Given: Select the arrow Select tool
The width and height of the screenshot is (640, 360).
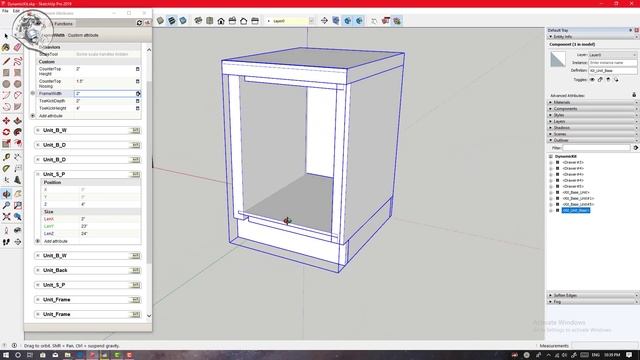Looking at the screenshot, I should pyautogui.click(x=6, y=36).
